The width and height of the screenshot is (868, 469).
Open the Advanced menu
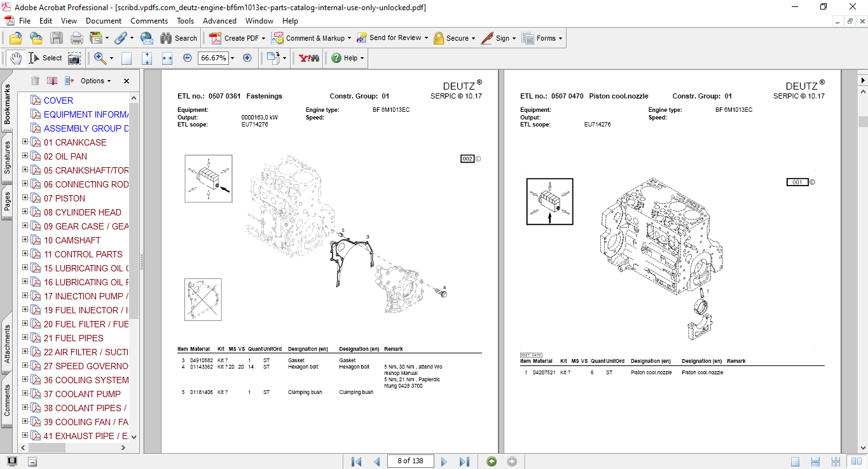[x=219, y=21]
